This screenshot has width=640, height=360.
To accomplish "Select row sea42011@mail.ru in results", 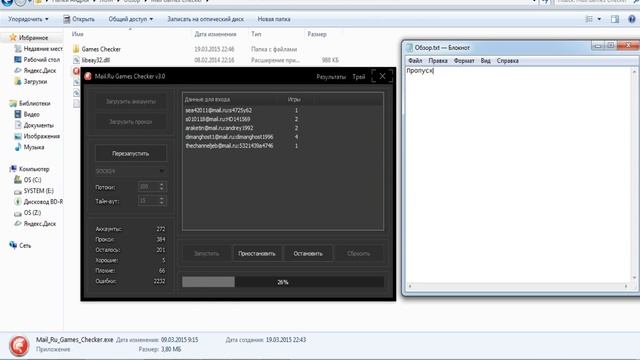I will pos(282,110).
